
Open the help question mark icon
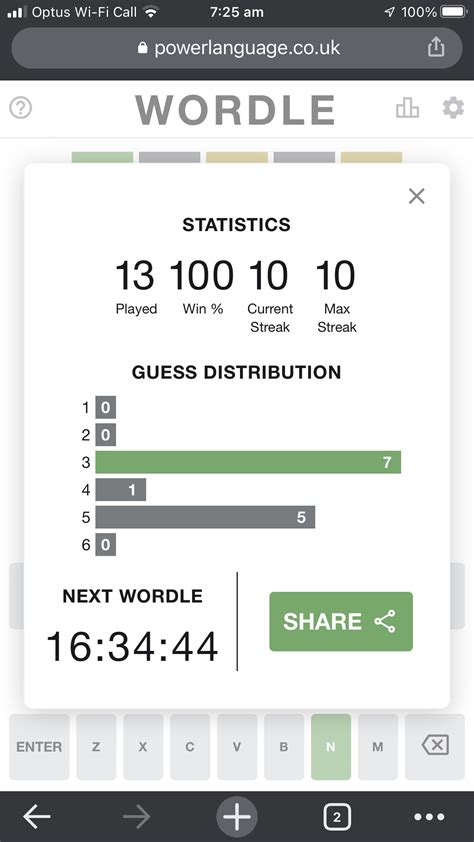pyautogui.click(x=20, y=108)
